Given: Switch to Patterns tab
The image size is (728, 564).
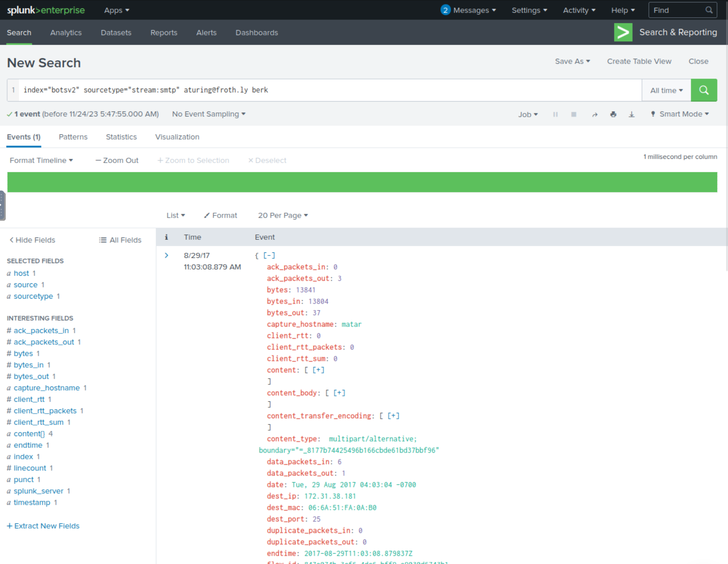Looking at the screenshot, I should pyautogui.click(x=73, y=137).
